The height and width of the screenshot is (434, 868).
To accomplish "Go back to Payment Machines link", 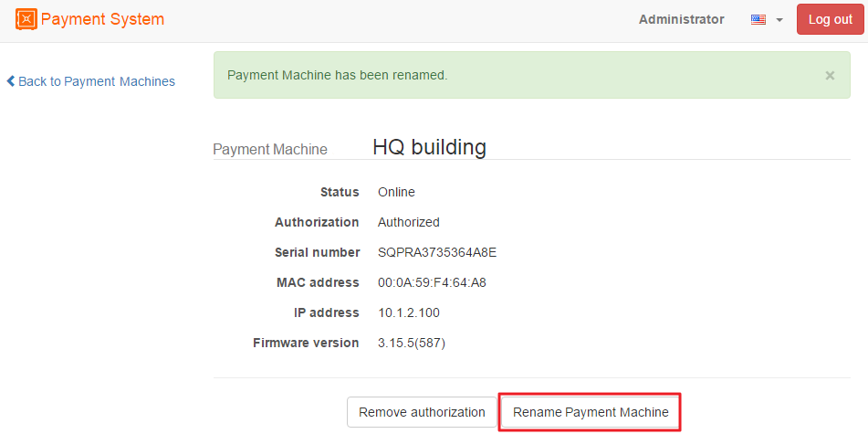I will [96, 81].
